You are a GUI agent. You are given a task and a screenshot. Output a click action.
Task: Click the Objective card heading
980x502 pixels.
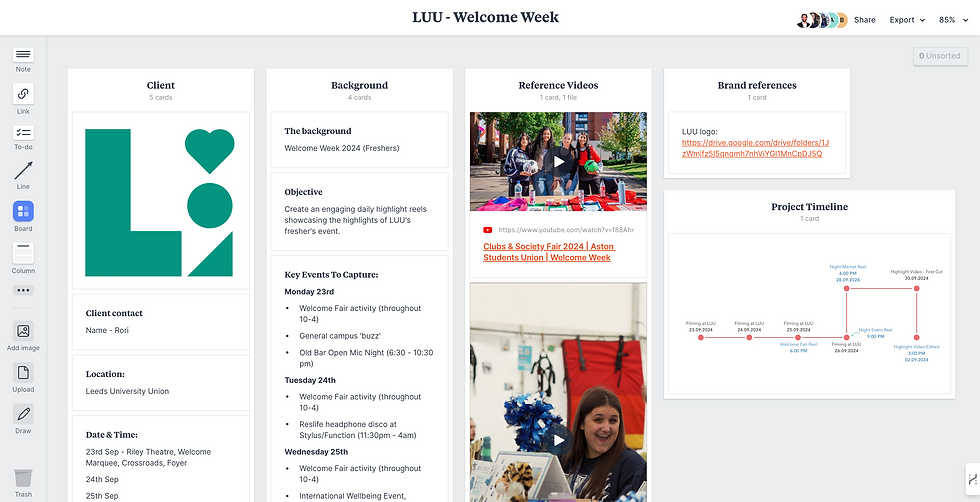[x=303, y=192]
